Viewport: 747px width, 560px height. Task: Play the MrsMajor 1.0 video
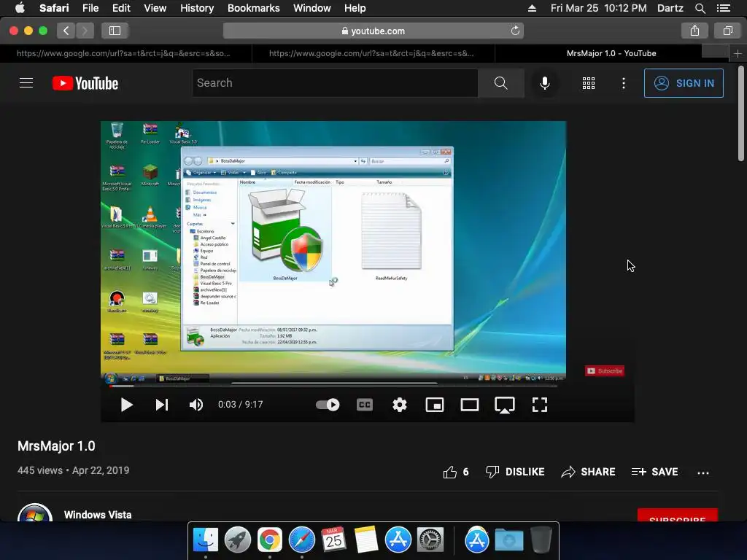tap(126, 405)
